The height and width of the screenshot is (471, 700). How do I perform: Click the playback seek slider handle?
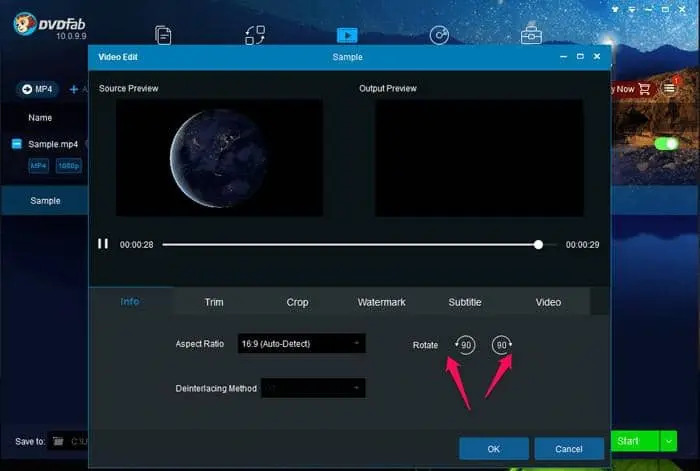coord(539,244)
